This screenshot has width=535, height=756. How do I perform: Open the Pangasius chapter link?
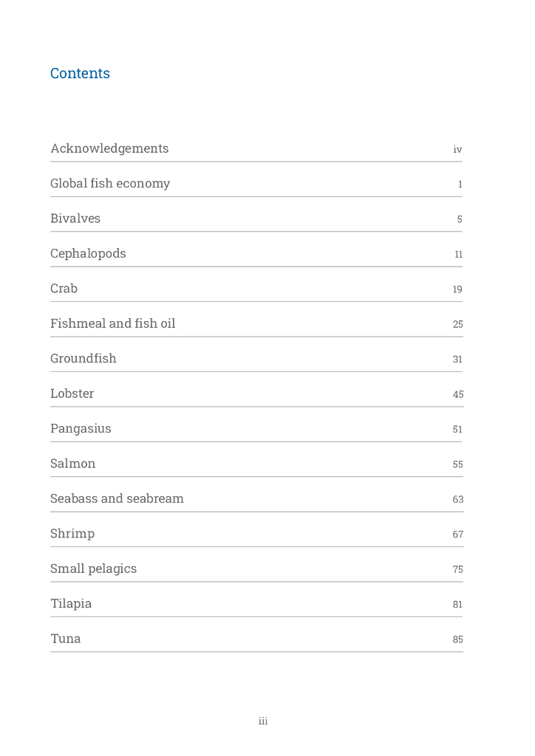tap(81, 429)
